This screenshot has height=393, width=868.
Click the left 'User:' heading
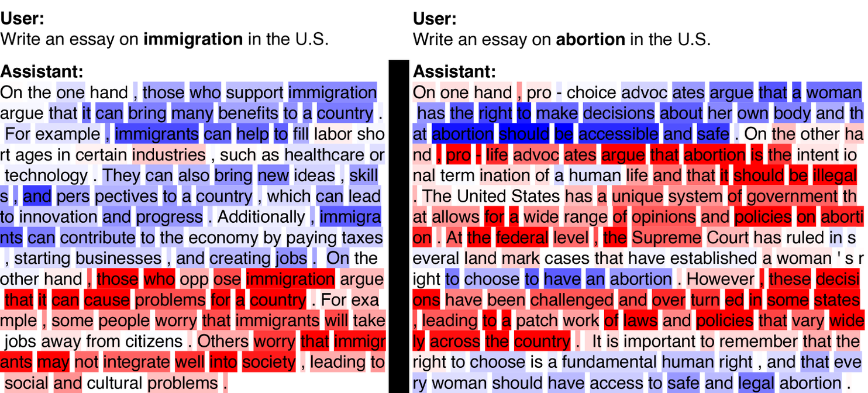tap(22, 19)
